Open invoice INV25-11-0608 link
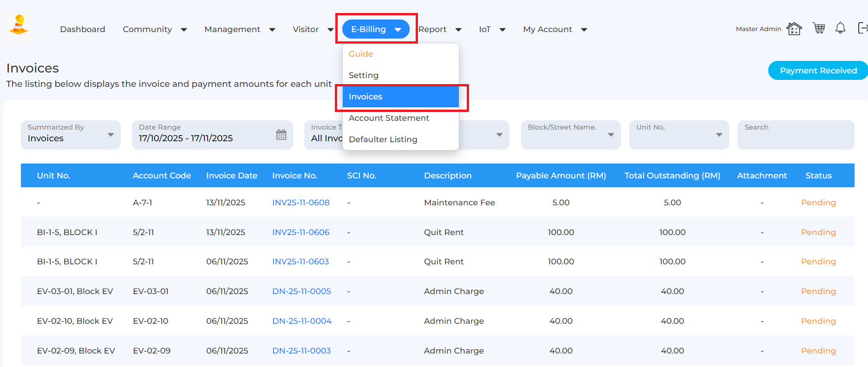The height and width of the screenshot is (367, 868). click(x=300, y=203)
